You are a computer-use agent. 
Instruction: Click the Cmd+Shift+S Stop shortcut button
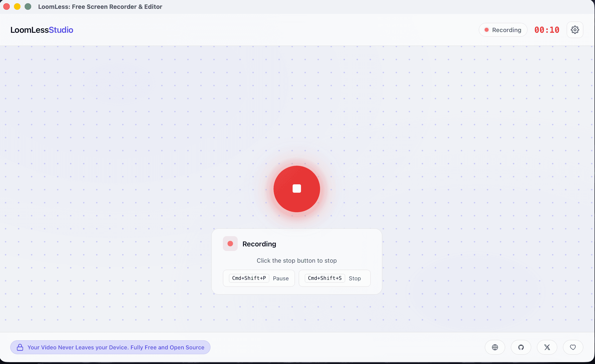334,278
